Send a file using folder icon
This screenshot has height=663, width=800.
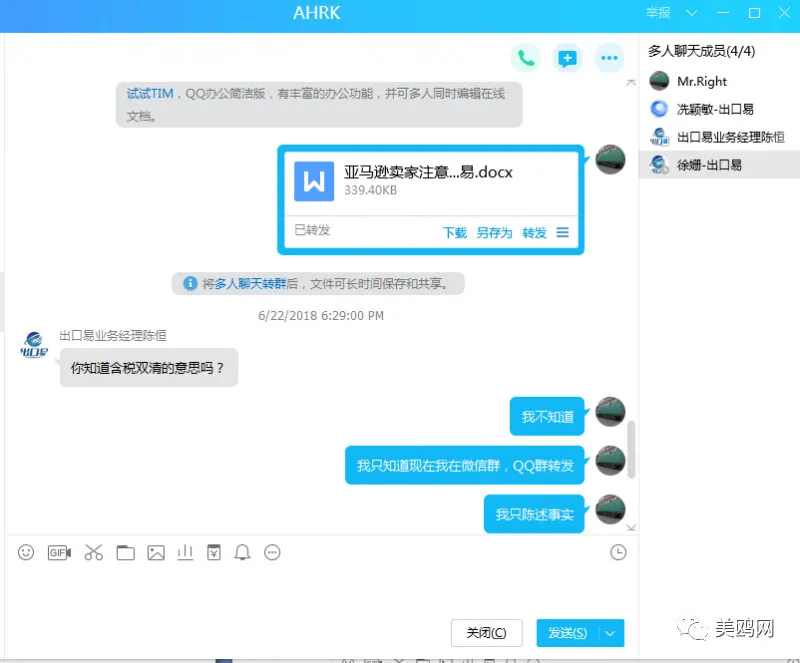point(126,553)
